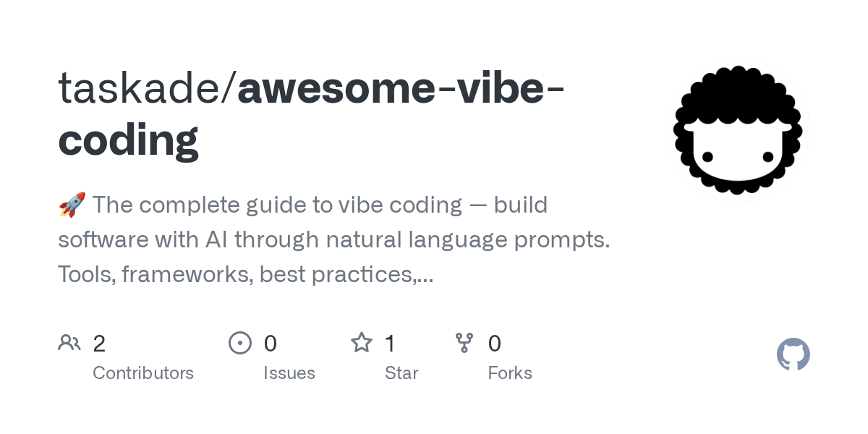Click the issues count number

click(271, 344)
